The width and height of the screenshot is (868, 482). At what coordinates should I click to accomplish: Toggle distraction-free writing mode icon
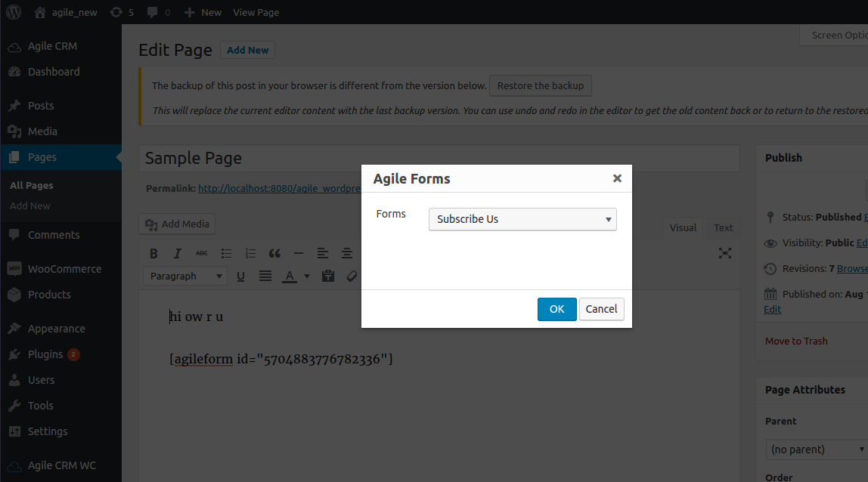[x=724, y=253]
